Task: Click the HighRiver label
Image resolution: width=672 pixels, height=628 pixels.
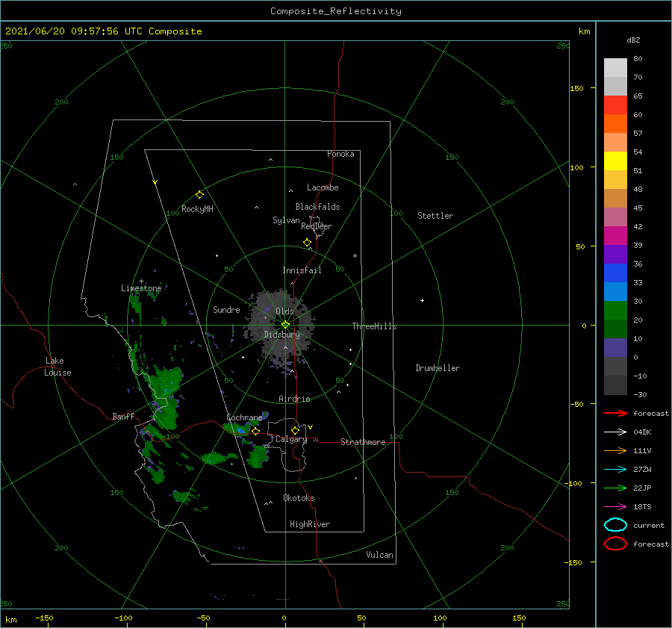Action: (x=310, y=524)
